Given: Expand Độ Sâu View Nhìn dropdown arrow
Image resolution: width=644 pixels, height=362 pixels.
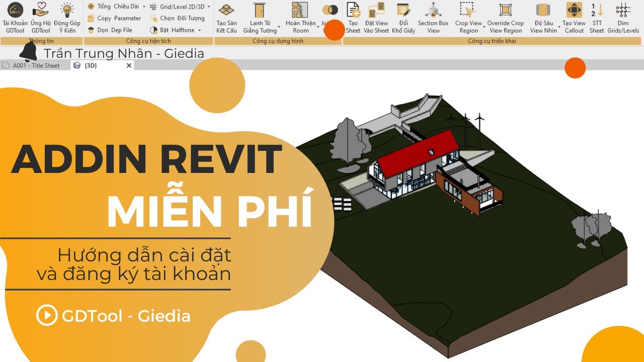Looking at the screenshot, I should (x=559, y=27).
